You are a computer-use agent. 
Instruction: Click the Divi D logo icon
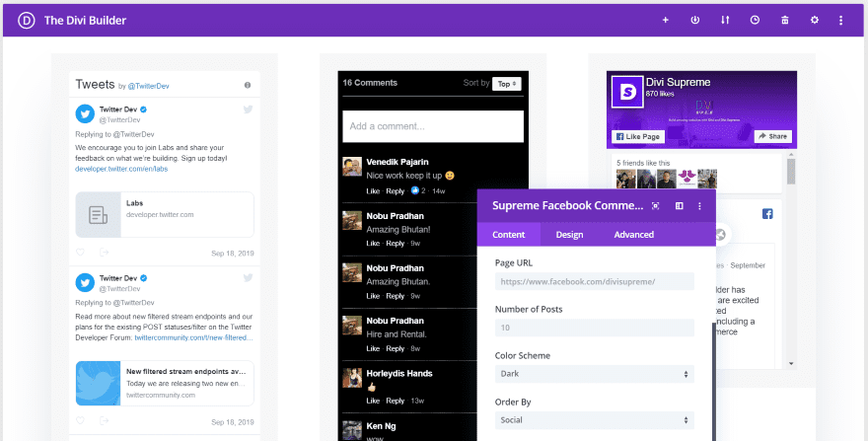tap(26, 21)
